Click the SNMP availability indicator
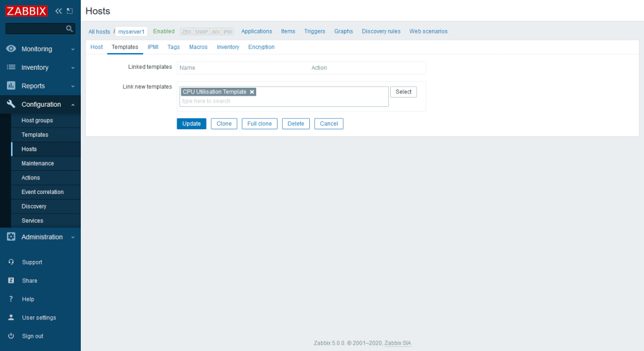The width and height of the screenshot is (644, 351). click(x=201, y=32)
